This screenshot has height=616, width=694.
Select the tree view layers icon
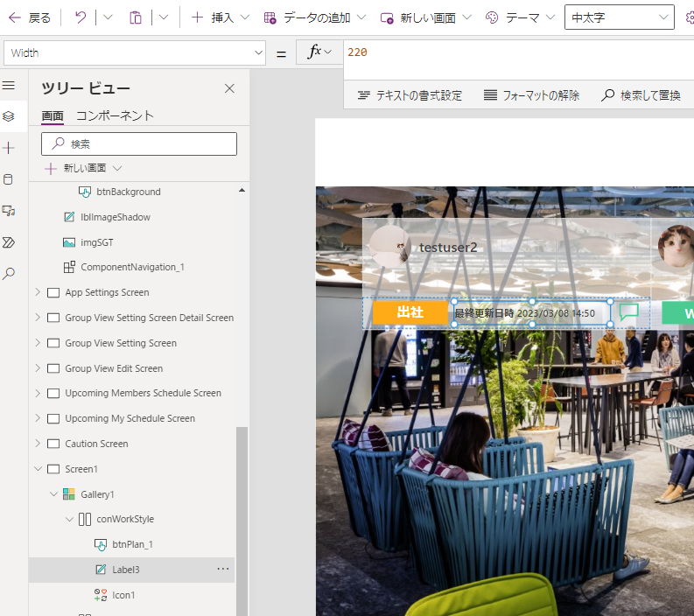(9, 116)
